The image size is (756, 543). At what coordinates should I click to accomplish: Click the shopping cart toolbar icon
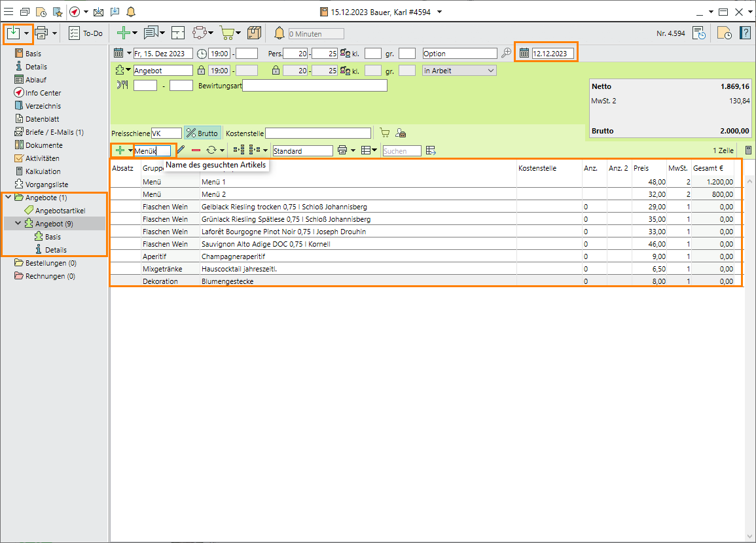pyautogui.click(x=226, y=33)
